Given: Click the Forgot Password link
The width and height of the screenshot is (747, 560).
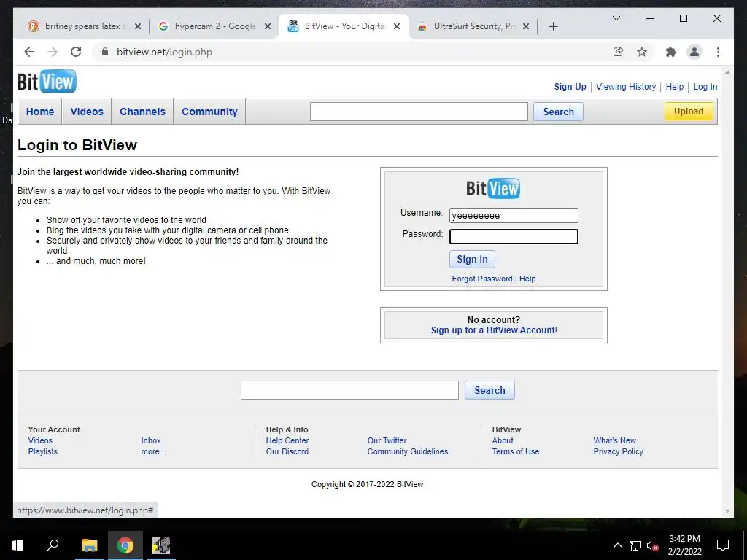Looking at the screenshot, I should (482, 279).
